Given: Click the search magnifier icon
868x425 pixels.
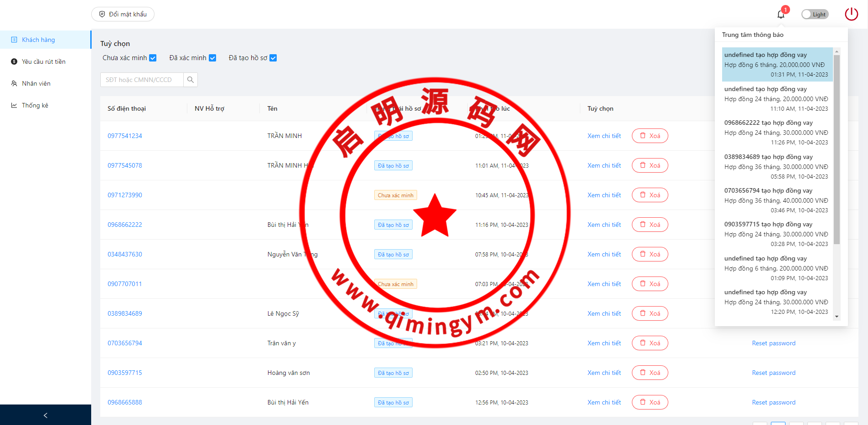Looking at the screenshot, I should click(191, 80).
